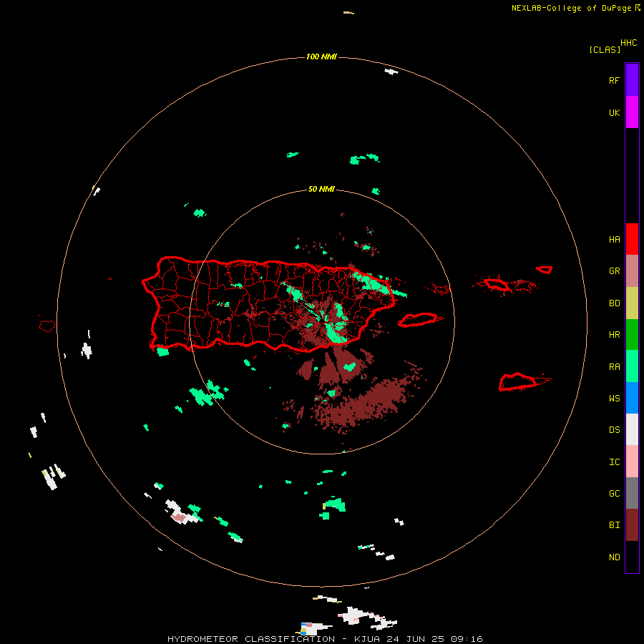Click the St. Croix island outline
644x644 pixels.
coord(518,382)
